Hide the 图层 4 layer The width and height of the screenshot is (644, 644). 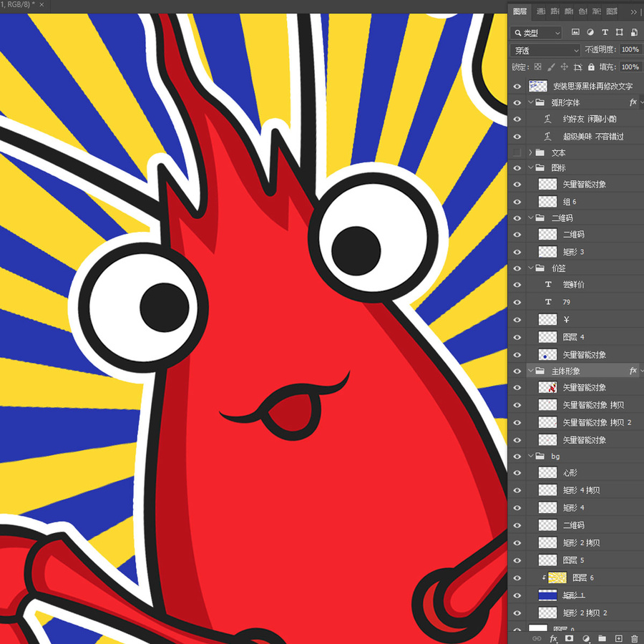click(x=517, y=337)
